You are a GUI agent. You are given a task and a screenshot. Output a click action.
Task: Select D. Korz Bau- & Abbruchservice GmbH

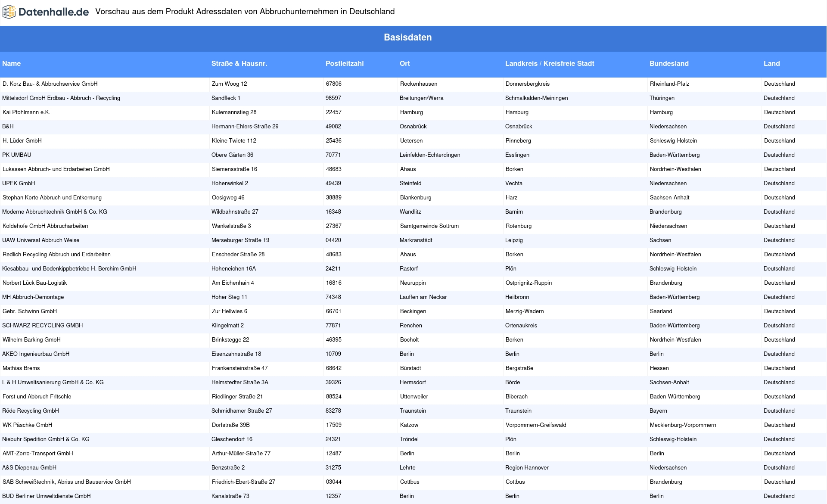click(x=50, y=84)
